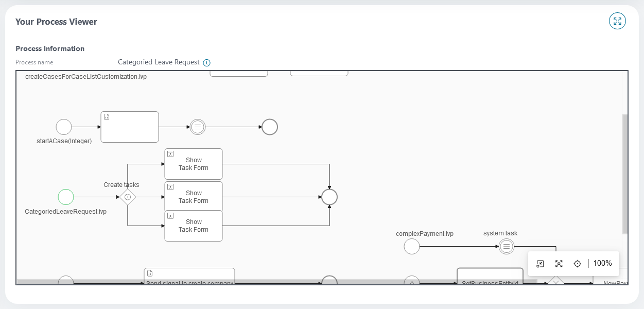Screen dimensions: 644x309
Task: Click the Categoried Leave Request process name
Action: tap(159, 62)
